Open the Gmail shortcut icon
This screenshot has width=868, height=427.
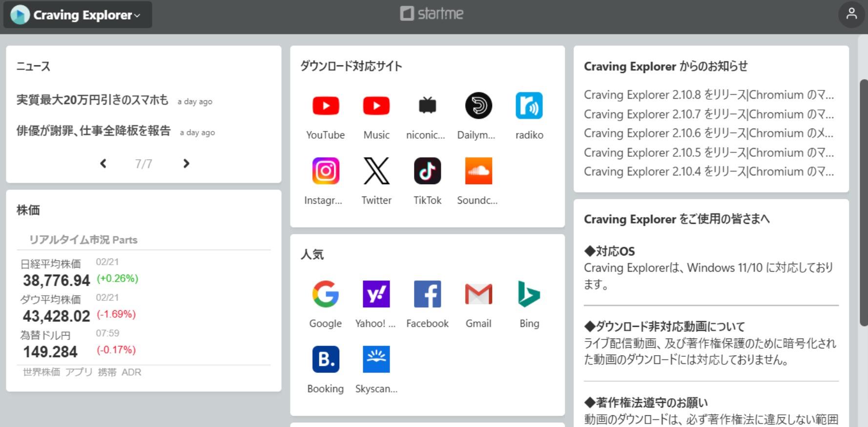coord(478,294)
